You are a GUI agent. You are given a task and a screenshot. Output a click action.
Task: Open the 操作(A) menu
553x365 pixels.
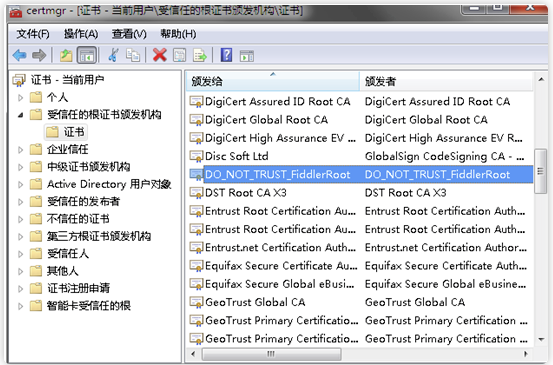(81, 34)
